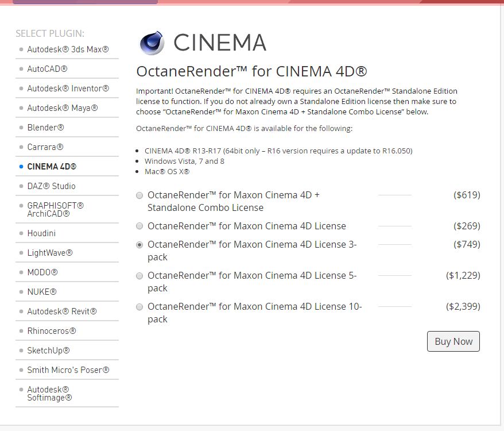Viewport: 504px width, 431px height.
Task: Click the $619 price text
Action: click(x=467, y=195)
